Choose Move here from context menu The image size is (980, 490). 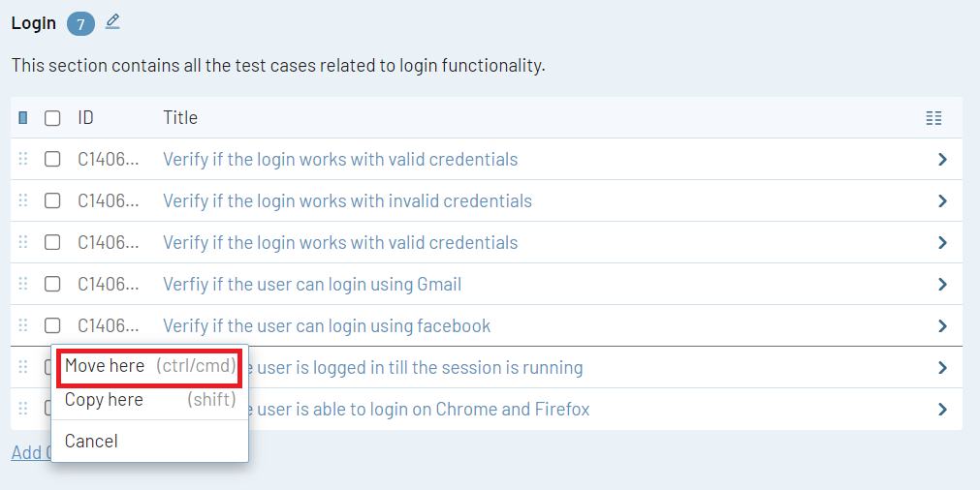coord(149,366)
